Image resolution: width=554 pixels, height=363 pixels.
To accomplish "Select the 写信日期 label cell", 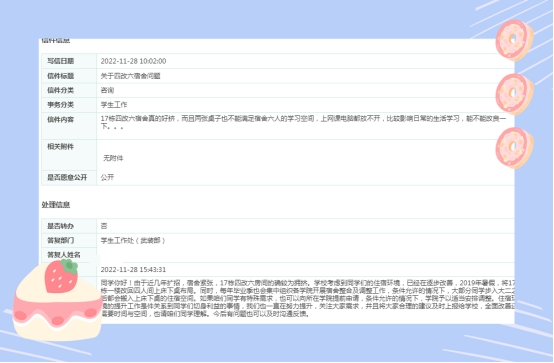I will coord(69,61).
